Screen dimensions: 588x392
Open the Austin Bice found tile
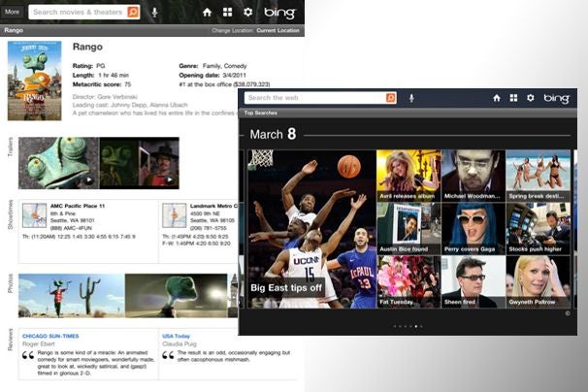click(408, 229)
